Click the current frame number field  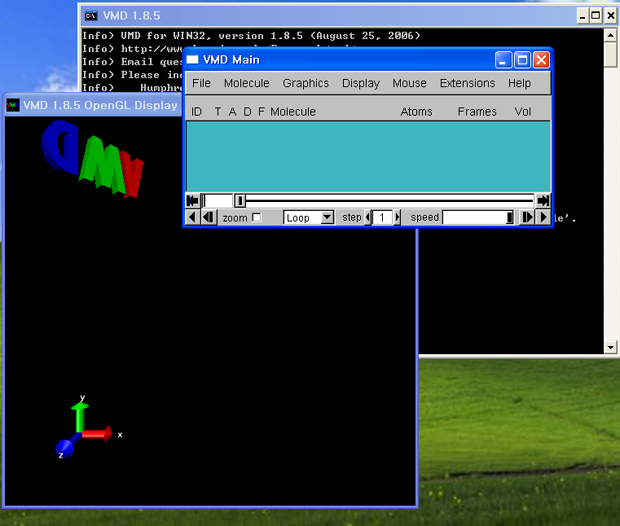pos(217,201)
